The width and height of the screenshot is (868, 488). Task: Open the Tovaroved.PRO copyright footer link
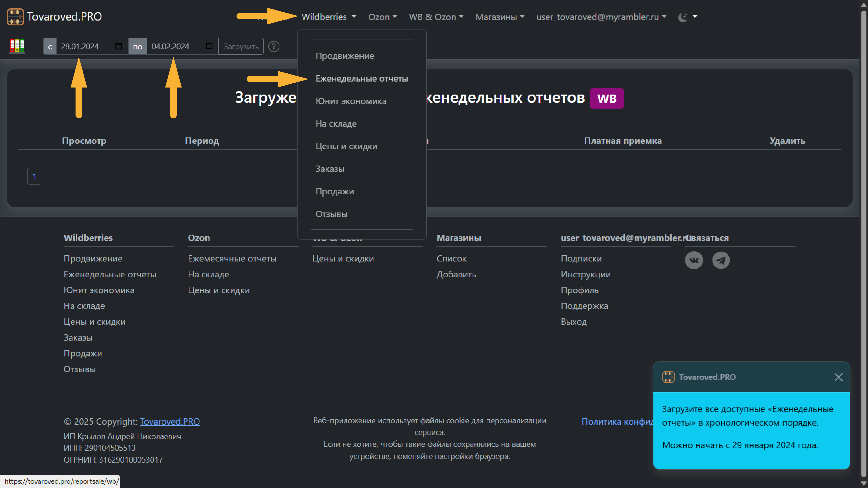click(170, 421)
